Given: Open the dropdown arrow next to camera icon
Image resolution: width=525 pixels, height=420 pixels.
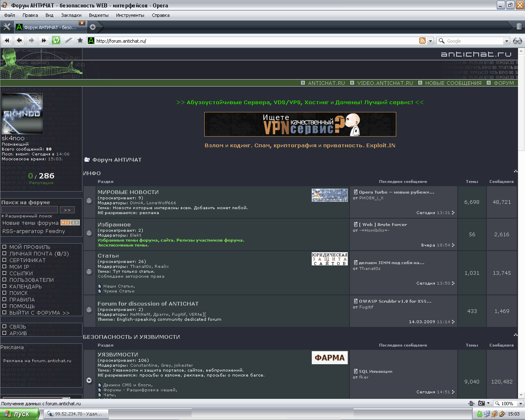Looking at the screenshot, I should [x=488, y=404].
